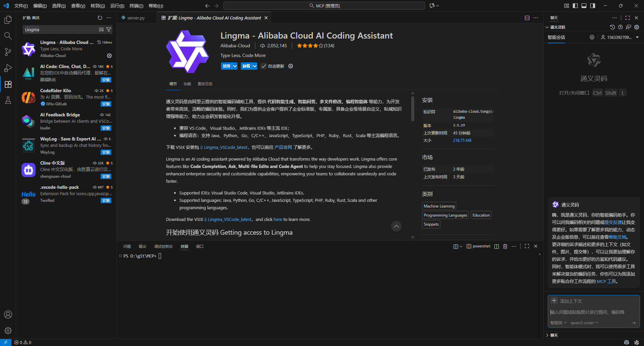
Task: Open the Run menu in menu bar
Action: (x=117, y=6)
